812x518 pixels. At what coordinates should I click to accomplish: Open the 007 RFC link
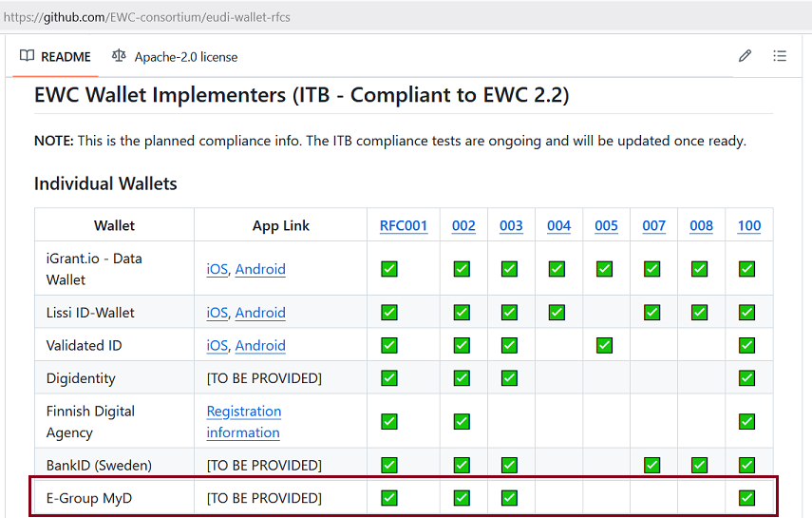[x=654, y=225]
